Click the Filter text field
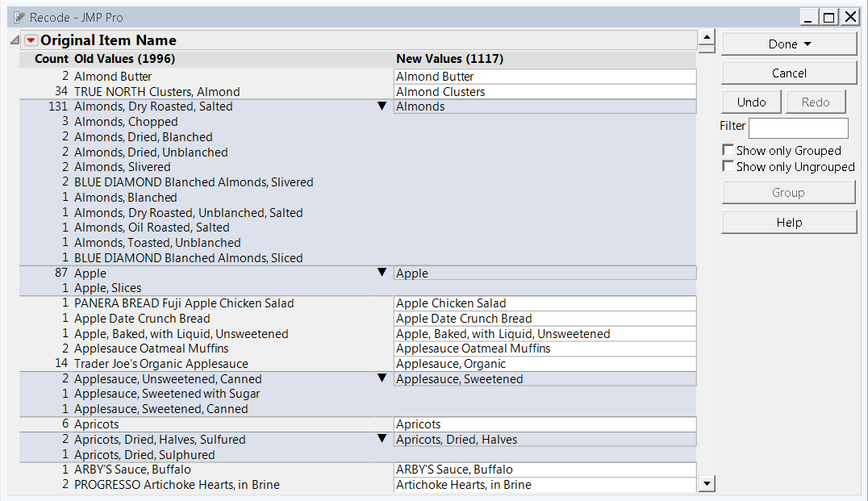Image resolution: width=868 pixels, height=501 pixels. click(798, 128)
